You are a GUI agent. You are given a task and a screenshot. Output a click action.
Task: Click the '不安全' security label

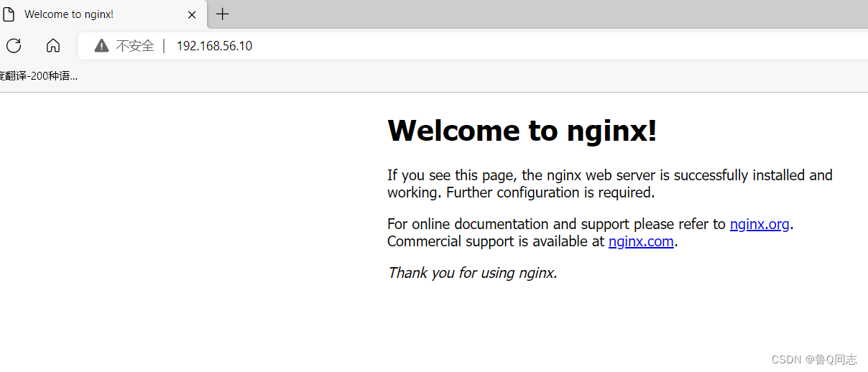135,46
